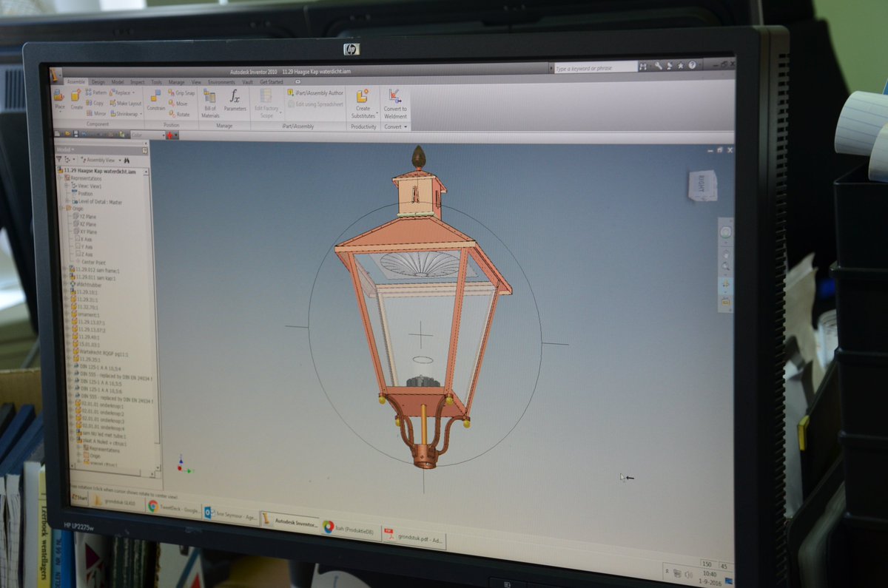Select the Copy component tool
This screenshot has height=588, width=888.
click(95, 103)
